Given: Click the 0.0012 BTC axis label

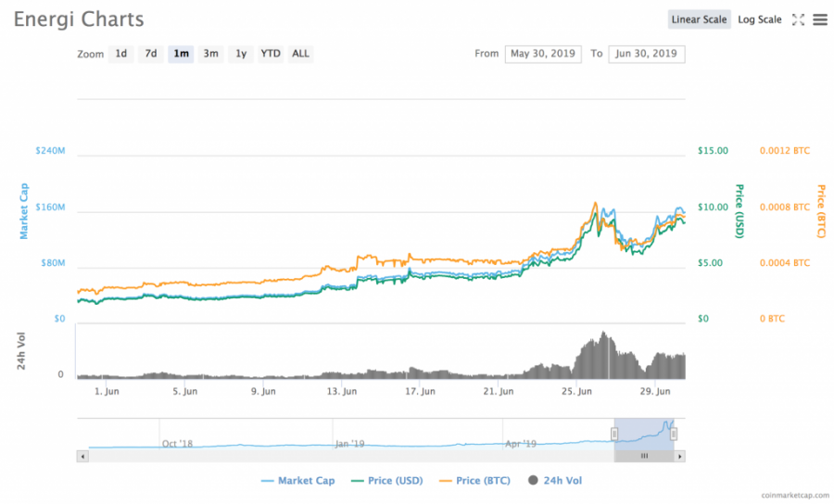Looking at the screenshot, I should tap(785, 150).
